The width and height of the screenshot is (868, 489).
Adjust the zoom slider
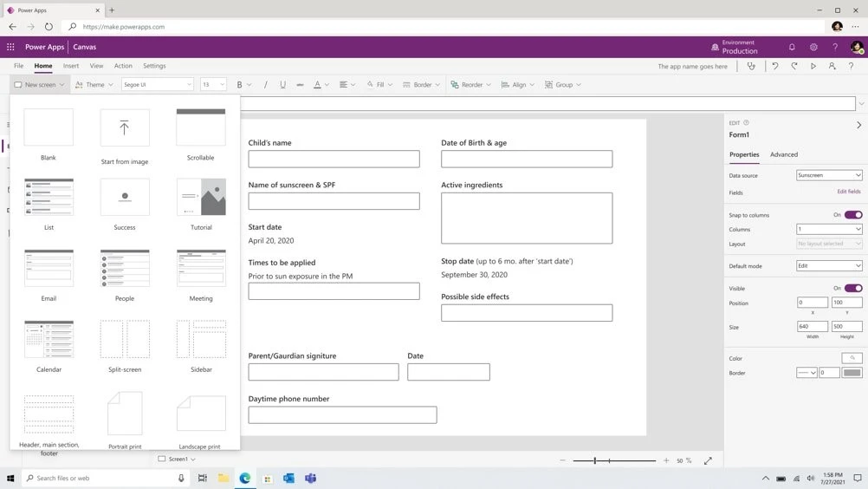[x=595, y=460]
